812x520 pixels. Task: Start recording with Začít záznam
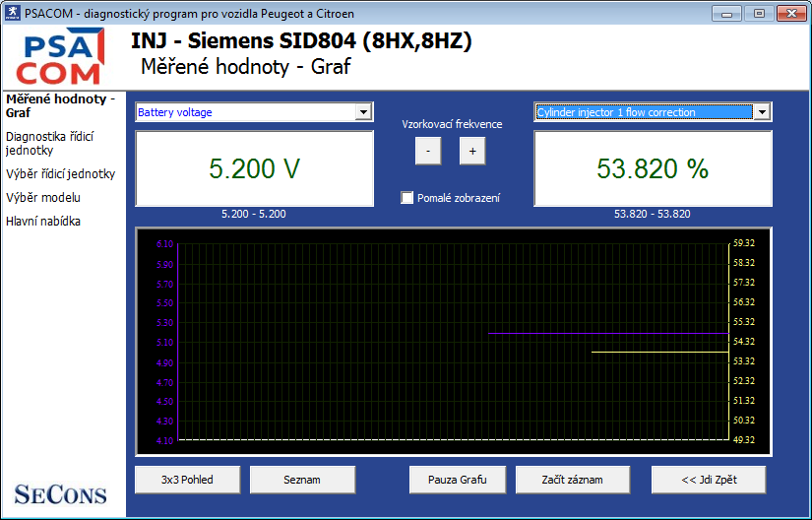coord(572,480)
